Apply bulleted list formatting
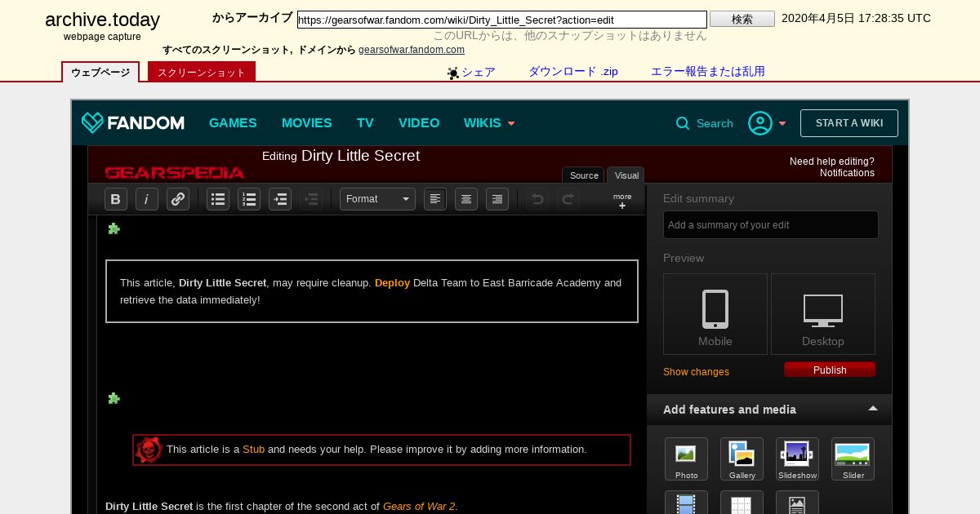Image resolution: width=980 pixels, height=514 pixels. 218,199
